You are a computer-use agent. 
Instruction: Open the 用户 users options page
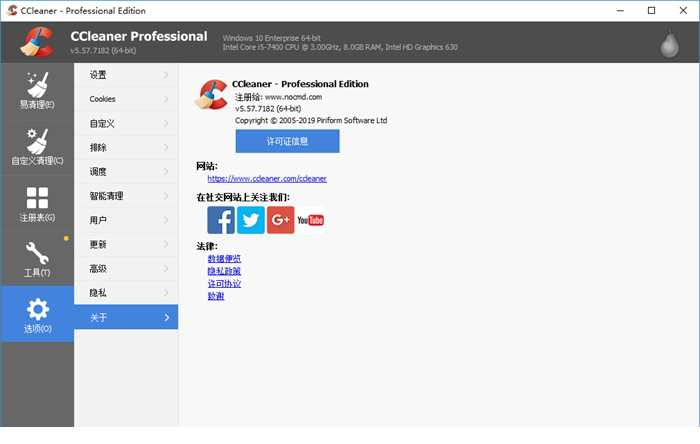(x=126, y=220)
